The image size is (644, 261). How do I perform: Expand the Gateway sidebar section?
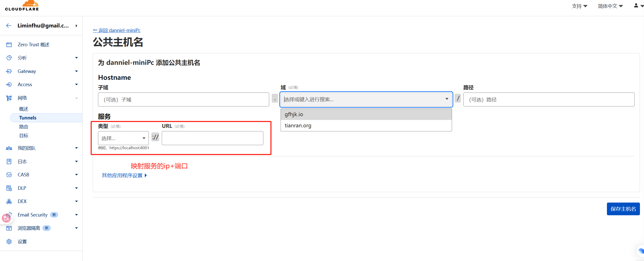76,71
